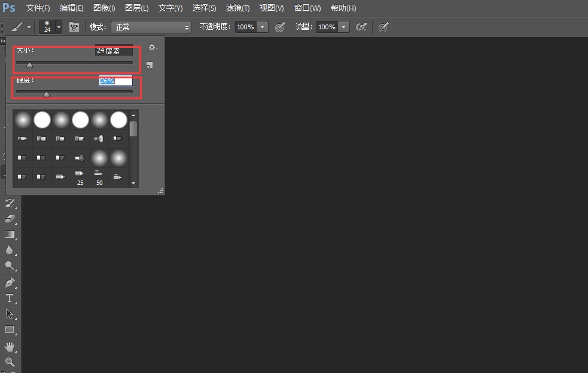This screenshot has height=373, width=588.
Task: Pick the fan bristle brush in second row
Action: point(99,139)
